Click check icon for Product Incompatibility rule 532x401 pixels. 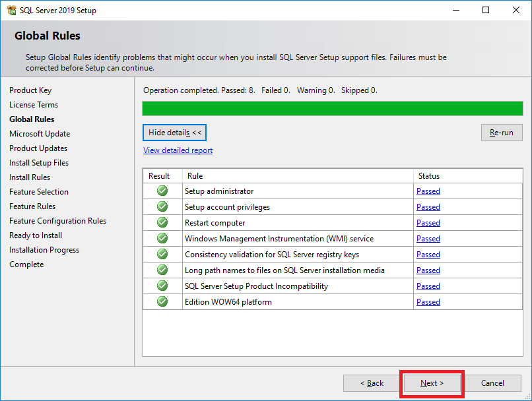(162, 286)
